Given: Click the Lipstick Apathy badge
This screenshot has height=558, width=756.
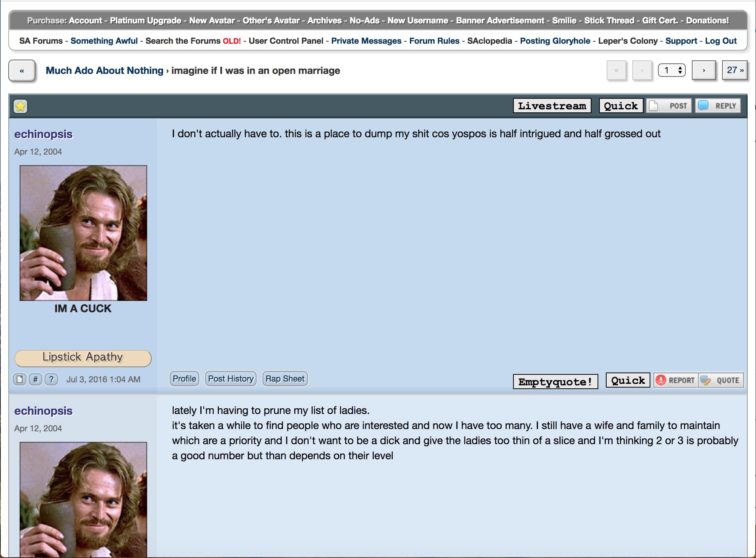Looking at the screenshot, I should pos(83,358).
